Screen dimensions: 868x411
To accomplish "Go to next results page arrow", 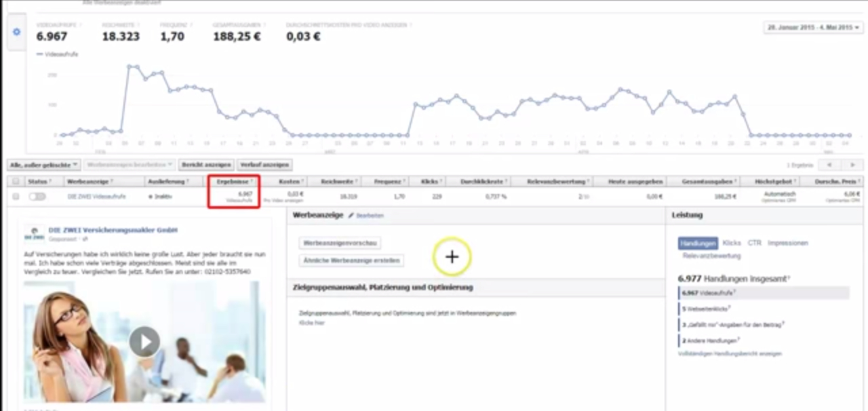I will 852,165.
